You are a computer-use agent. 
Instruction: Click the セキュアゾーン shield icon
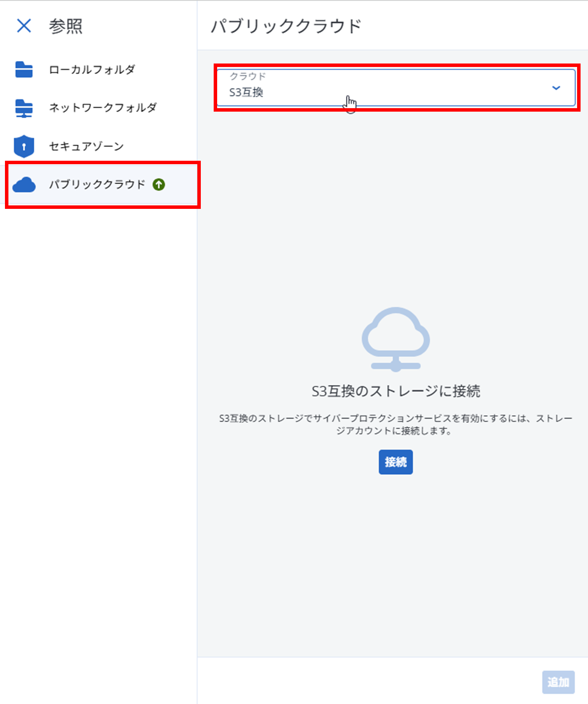pos(24,146)
